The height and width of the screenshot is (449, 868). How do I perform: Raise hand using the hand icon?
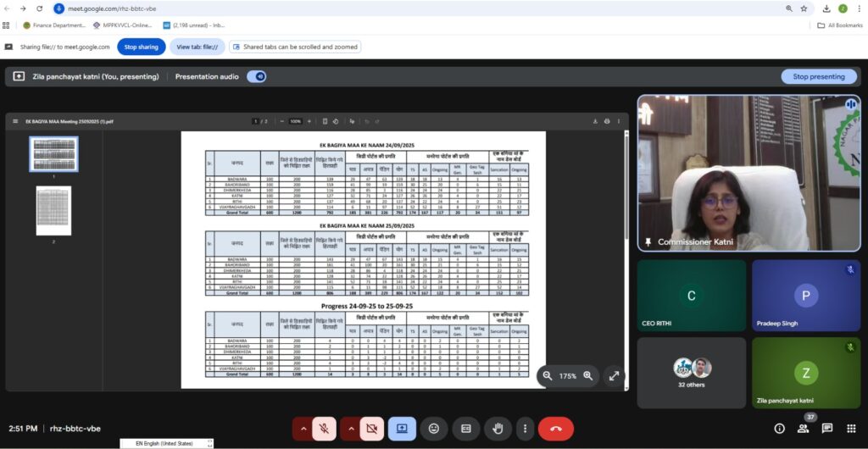pos(496,429)
